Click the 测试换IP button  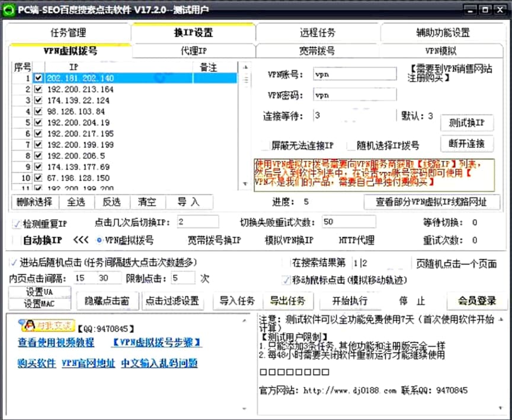(467, 123)
